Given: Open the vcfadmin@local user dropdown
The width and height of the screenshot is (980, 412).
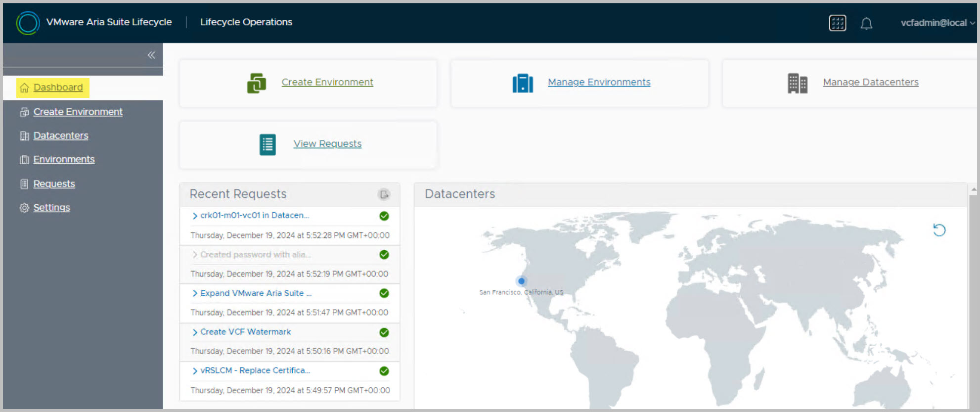Looking at the screenshot, I should pos(936,23).
